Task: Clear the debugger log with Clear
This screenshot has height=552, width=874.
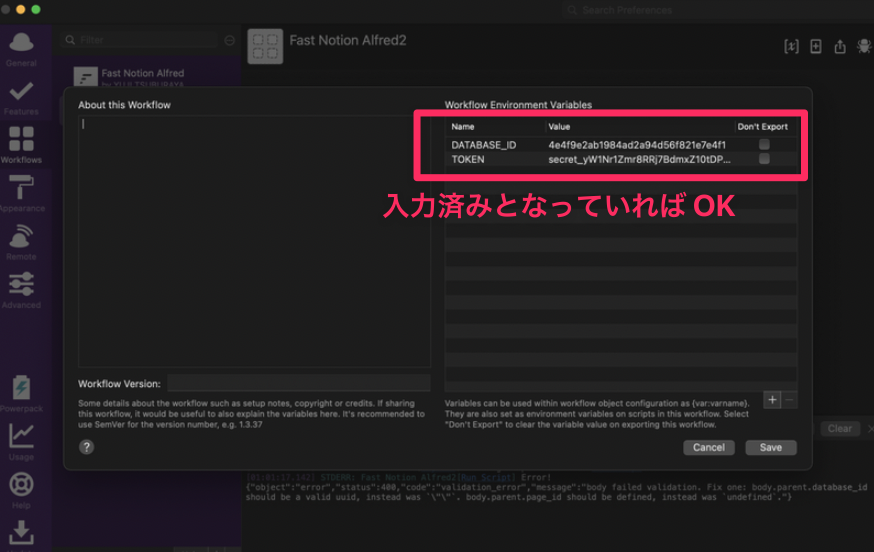Action: 839,428
